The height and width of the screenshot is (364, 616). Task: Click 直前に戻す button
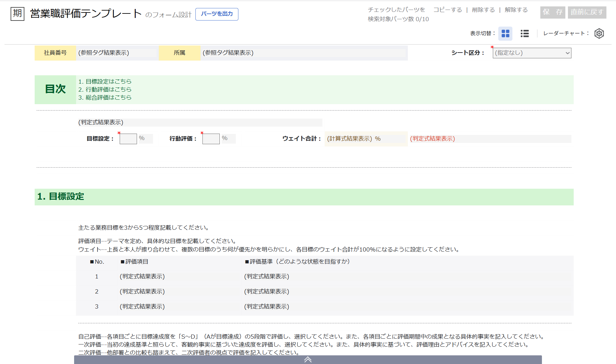point(587,12)
